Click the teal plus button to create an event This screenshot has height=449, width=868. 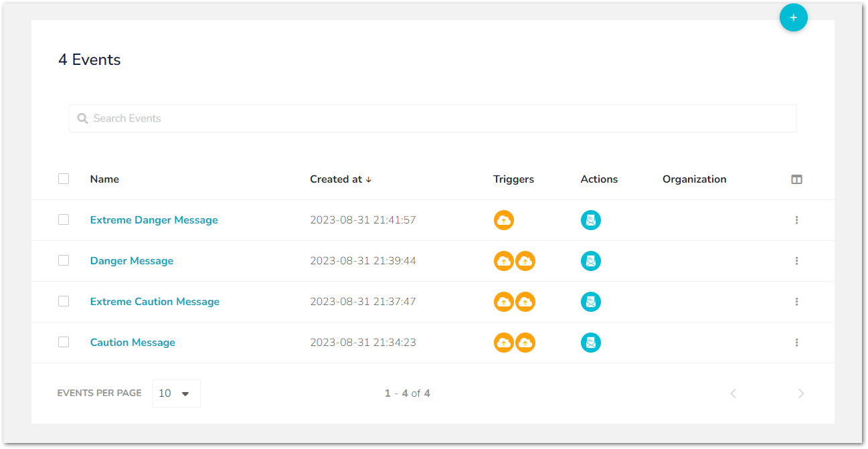point(793,17)
